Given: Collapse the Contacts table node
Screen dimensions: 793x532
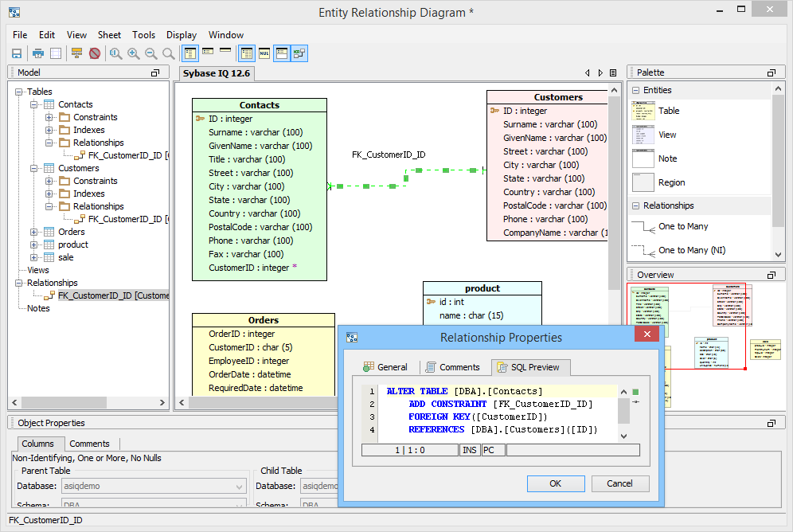Looking at the screenshot, I should 34,104.
